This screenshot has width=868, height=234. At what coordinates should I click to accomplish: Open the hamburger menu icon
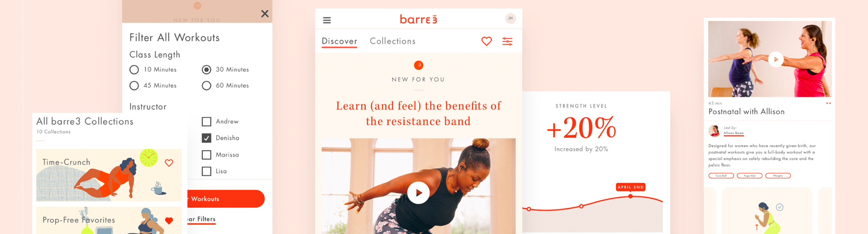[x=327, y=20]
